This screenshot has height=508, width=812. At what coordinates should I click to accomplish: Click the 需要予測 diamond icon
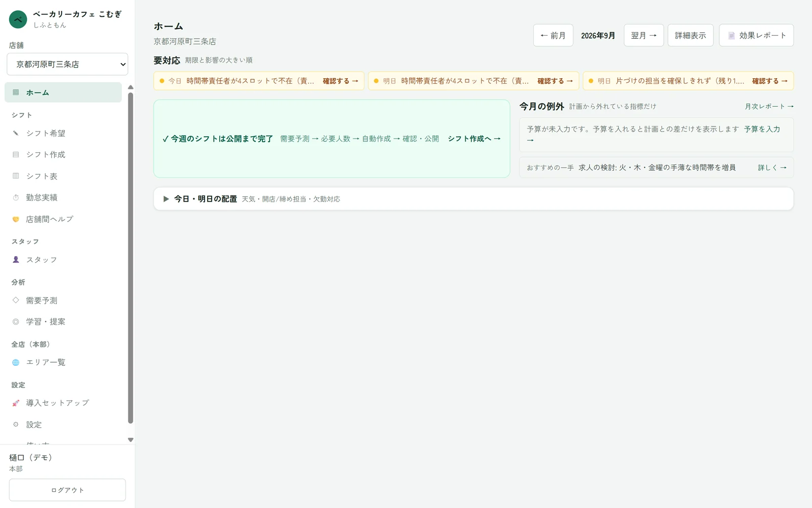[x=16, y=300]
